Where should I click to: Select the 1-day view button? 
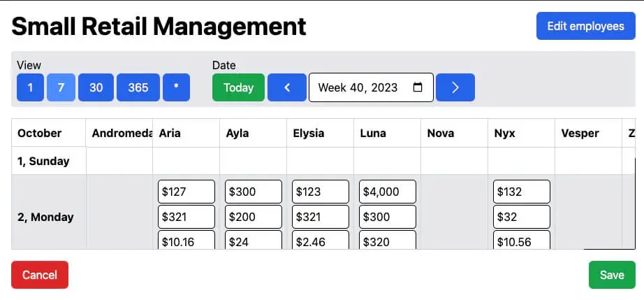pyautogui.click(x=30, y=87)
